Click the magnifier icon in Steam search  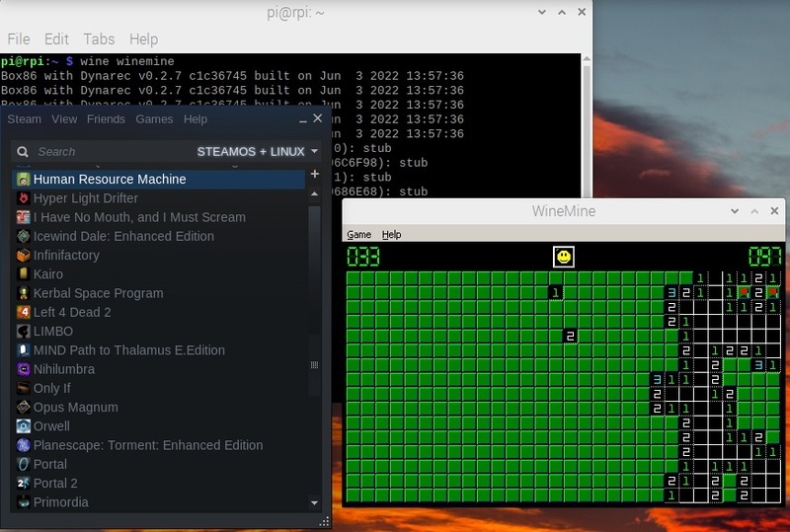(x=22, y=152)
